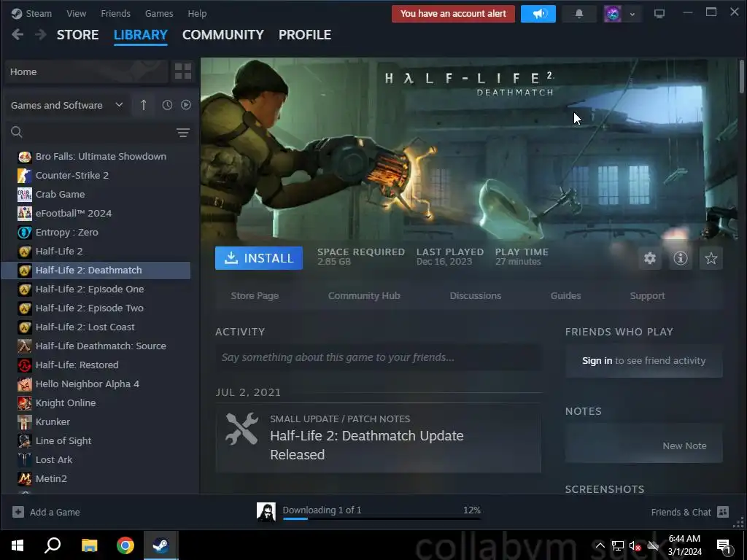Switch to Big Picture mode monitor icon
The height and width of the screenshot is (560, 747).
[x=659, y=14]
